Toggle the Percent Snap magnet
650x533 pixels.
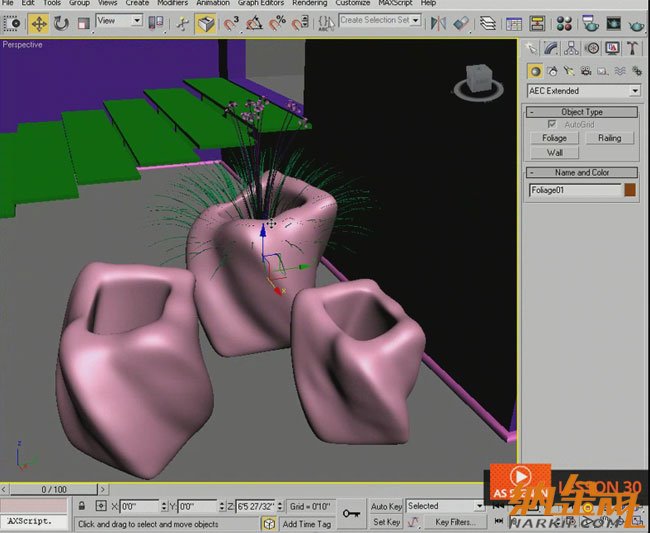point(277,23)
